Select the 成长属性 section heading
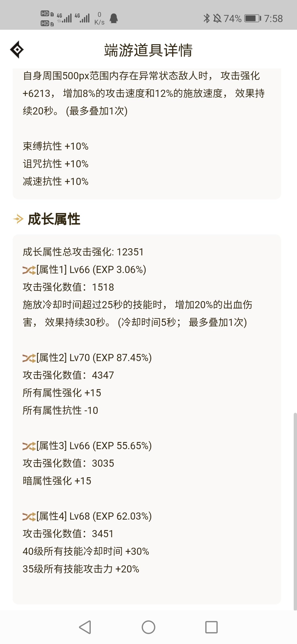297x644 pixels. pyautogui.click(x=54, y=219)
